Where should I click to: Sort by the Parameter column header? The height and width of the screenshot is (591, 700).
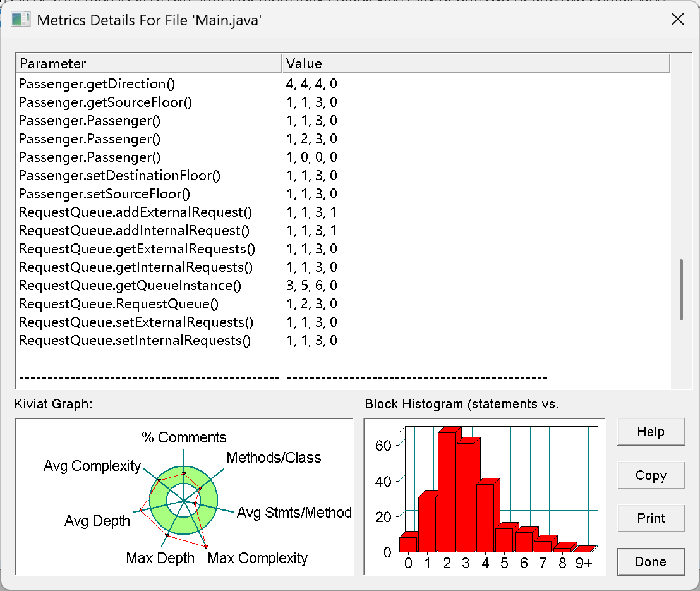(148, 63)
